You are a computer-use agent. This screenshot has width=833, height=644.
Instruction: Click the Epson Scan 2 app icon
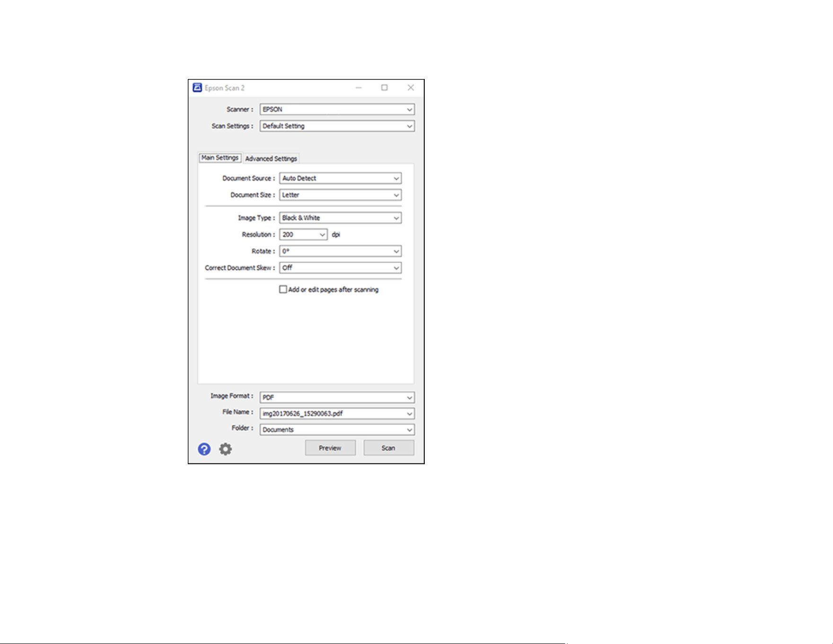click(x=197, y=88)
